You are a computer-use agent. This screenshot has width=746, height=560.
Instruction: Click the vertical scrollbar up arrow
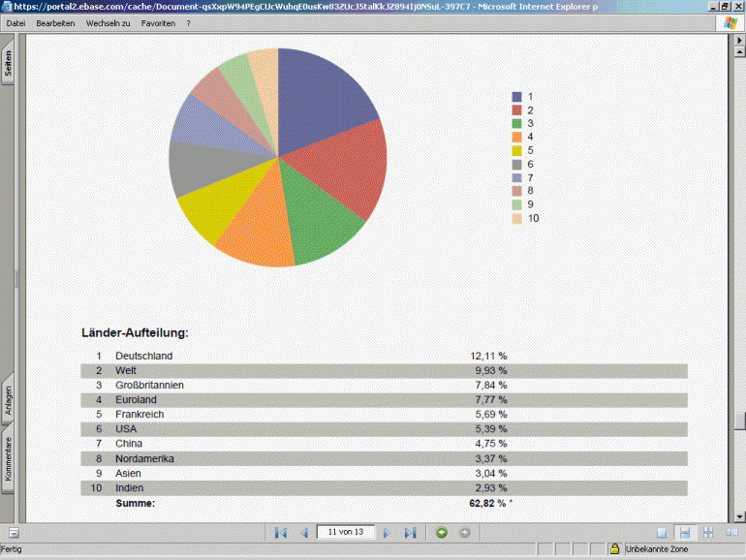pos(739,51)
